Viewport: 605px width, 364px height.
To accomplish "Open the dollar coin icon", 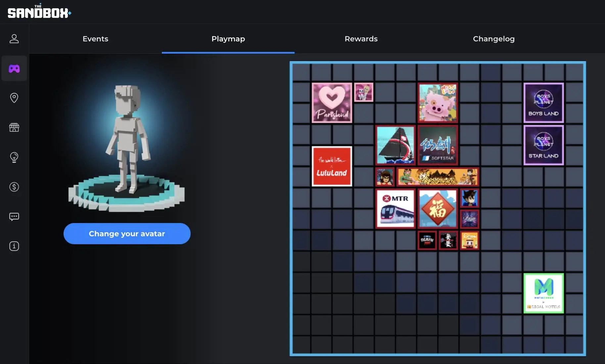I will point(14,187).
